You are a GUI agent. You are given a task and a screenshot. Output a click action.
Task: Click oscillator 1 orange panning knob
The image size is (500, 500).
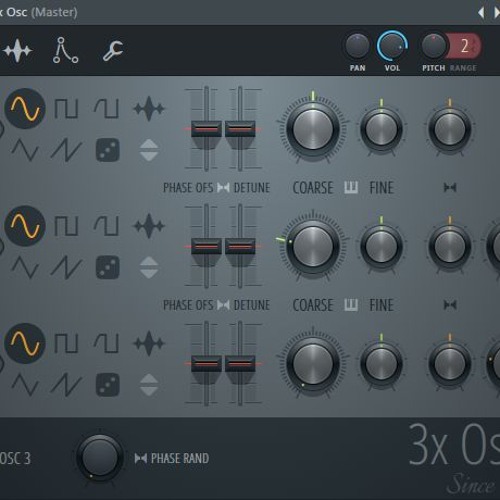coord(450,129)
